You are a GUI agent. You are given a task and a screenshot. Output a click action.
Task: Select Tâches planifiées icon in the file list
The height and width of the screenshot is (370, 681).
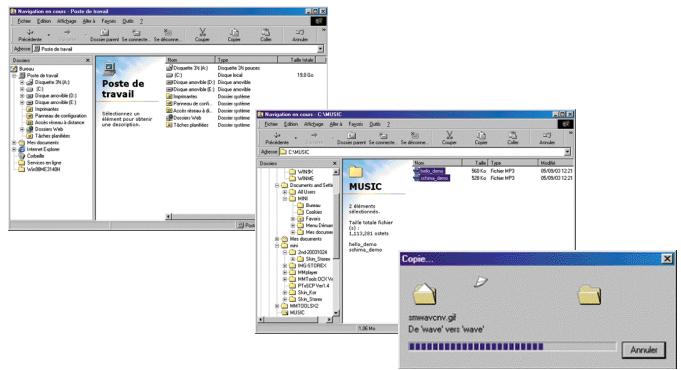[169, 125]
